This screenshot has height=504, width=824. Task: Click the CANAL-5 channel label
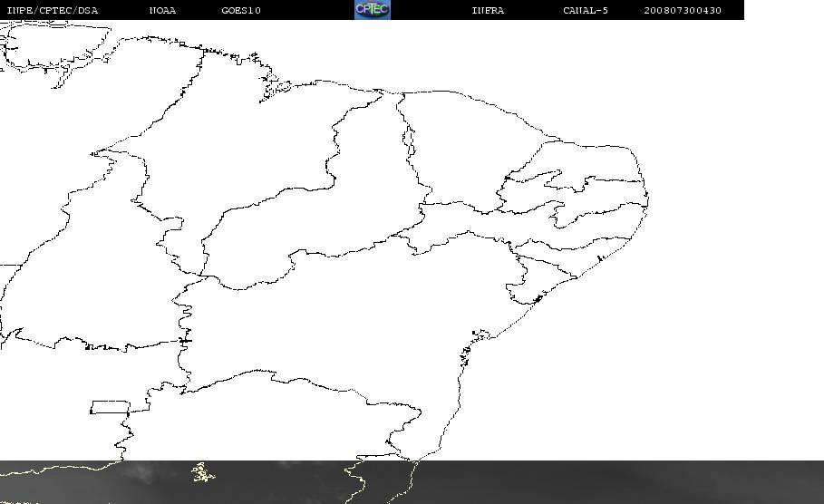[586, 11]
